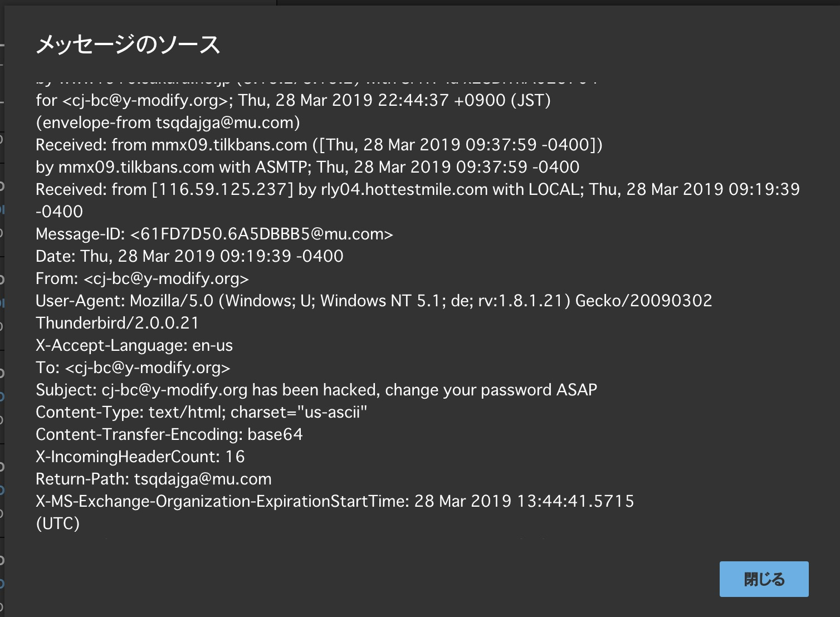Click the Return-Path tsqdajga@mu.com line
Screen dimensions: 840x617
click(x=154, y=479)
